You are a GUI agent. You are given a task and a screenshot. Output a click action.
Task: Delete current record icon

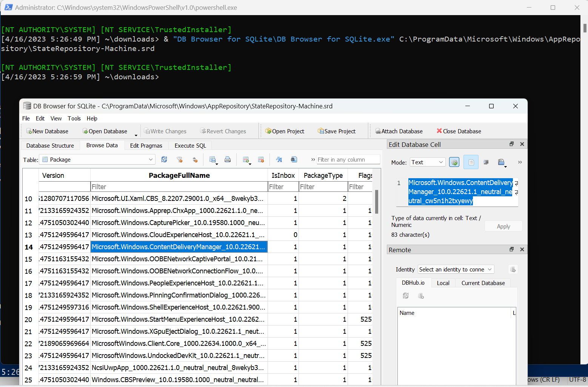tap(261, 159)
